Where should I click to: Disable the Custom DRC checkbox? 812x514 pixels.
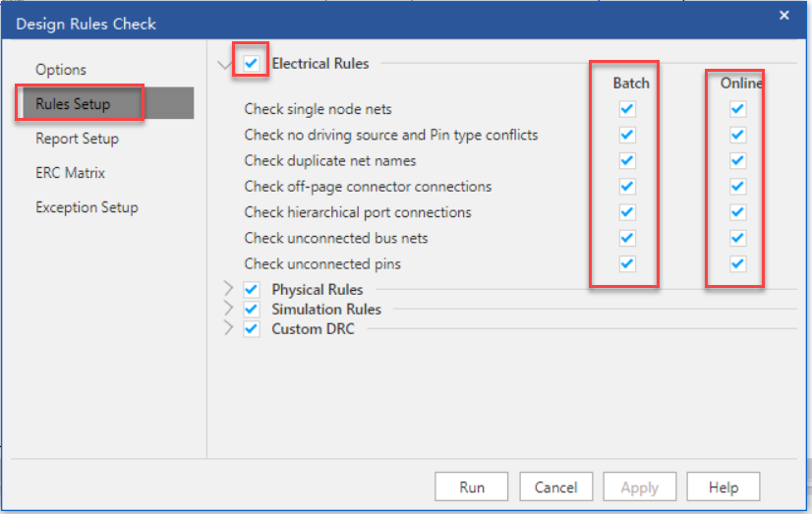click(x=252, y=329)
